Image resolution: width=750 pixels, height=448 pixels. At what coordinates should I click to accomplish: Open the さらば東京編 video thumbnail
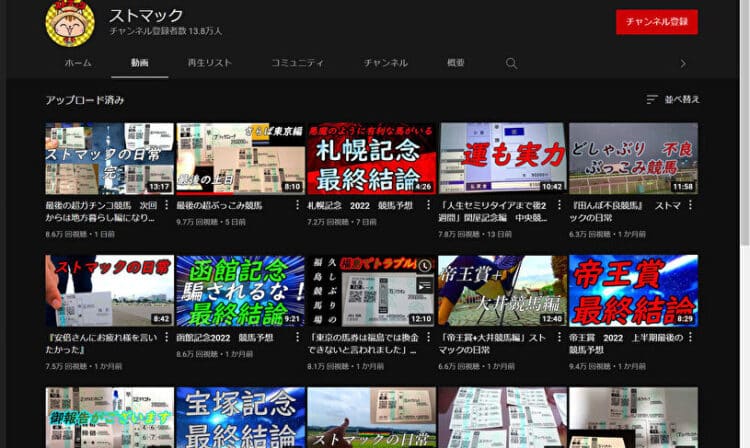point(241,159)
